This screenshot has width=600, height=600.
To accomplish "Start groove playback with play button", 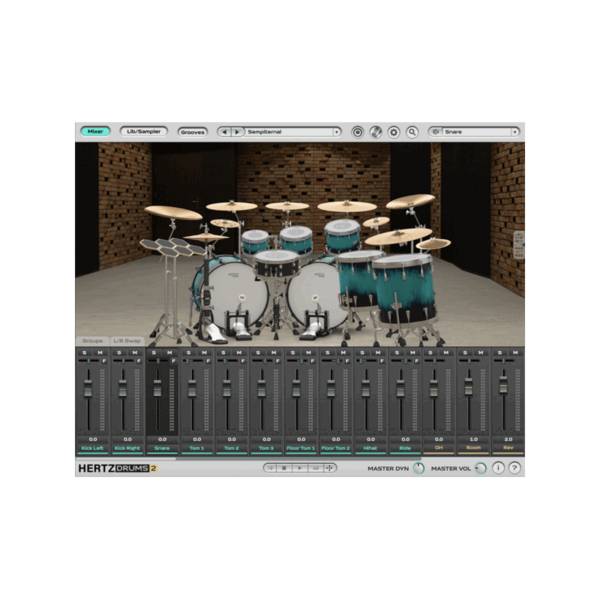I will point(300,468).
